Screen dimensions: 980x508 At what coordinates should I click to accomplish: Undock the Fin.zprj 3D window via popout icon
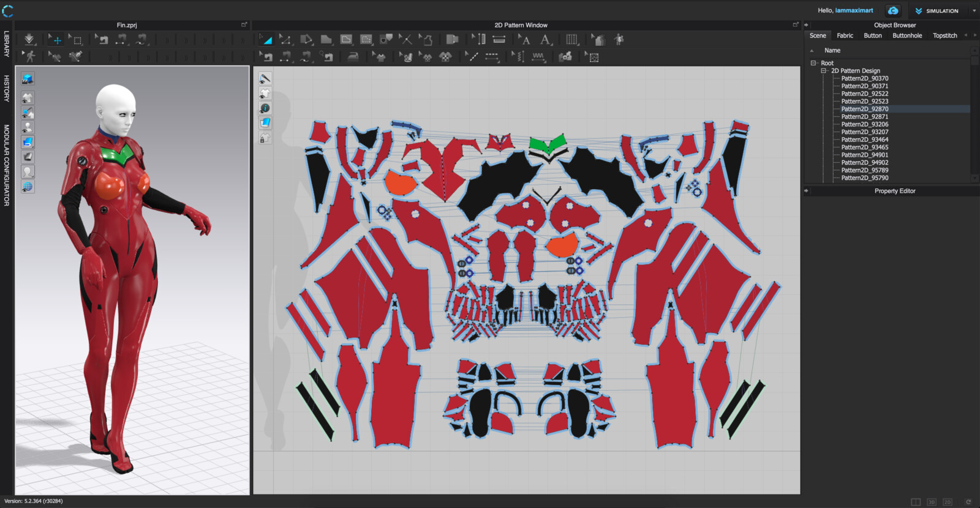coord(244,25)
